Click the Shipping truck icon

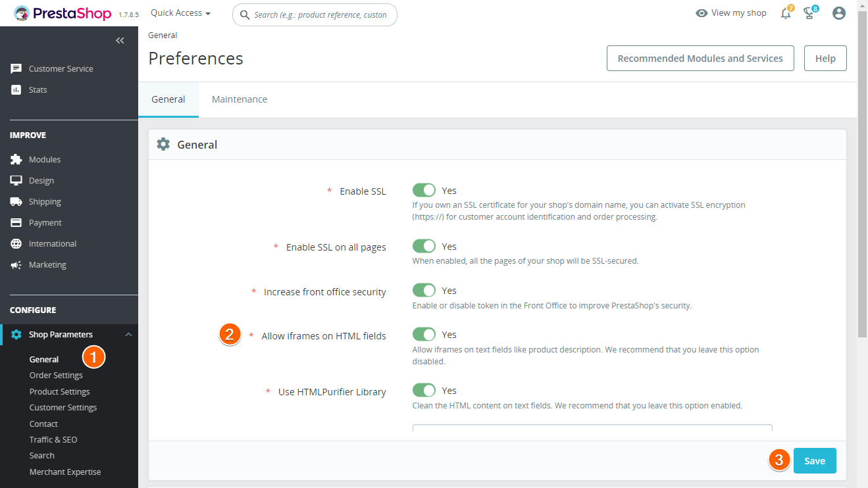point(16,202)
